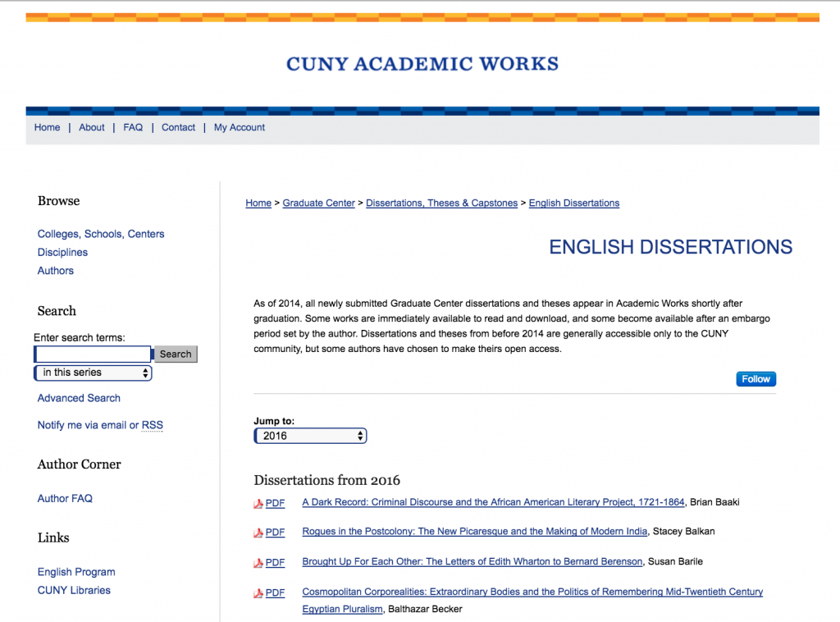The image size is (840, 622).
Task: Open My Account in the navigation bar
Action: click(x=240, y=127)
